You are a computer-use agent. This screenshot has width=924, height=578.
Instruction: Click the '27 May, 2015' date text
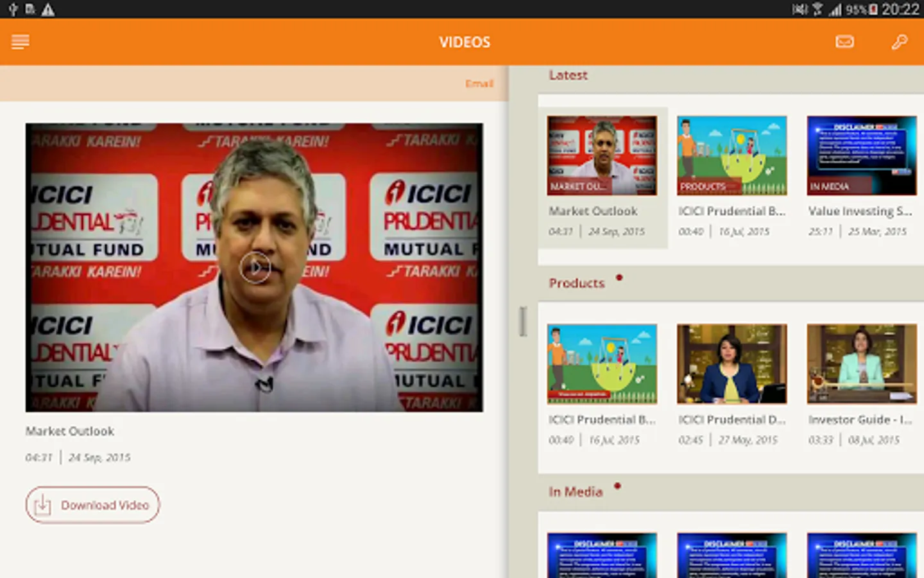(748, 440)
